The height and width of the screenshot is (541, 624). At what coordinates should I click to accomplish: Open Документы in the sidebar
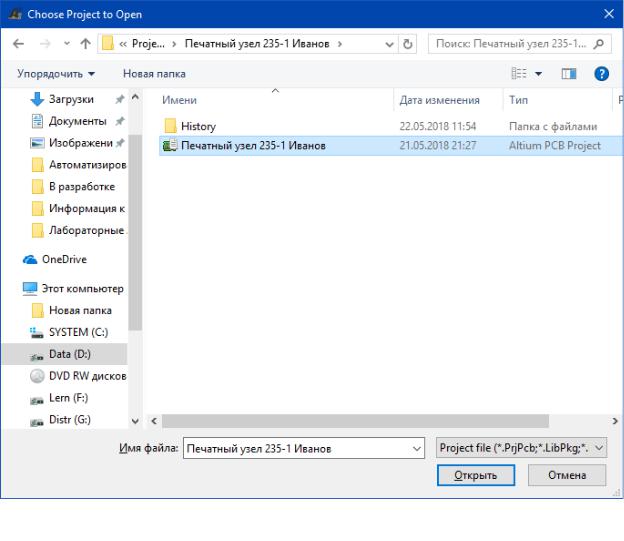[x=77, y=121]
